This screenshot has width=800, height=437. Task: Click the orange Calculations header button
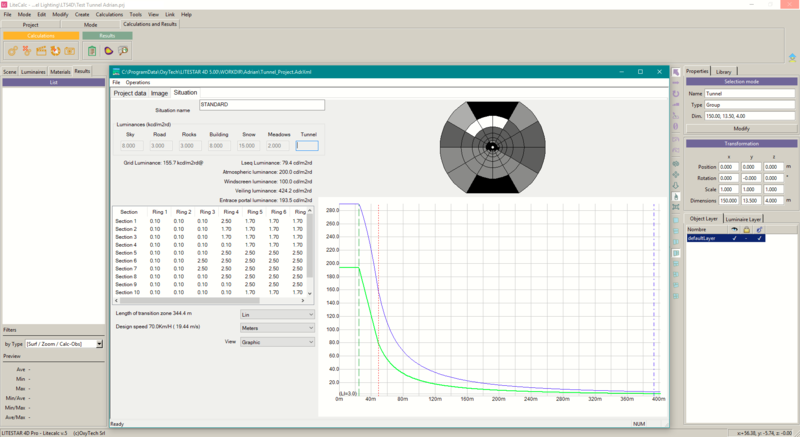[x=41, y=36]
